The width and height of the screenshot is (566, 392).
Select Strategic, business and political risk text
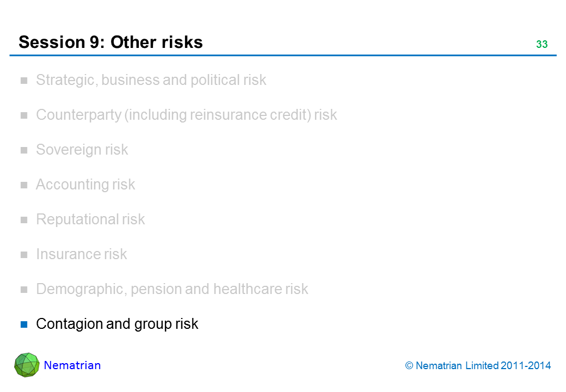[x=151, y=80]
